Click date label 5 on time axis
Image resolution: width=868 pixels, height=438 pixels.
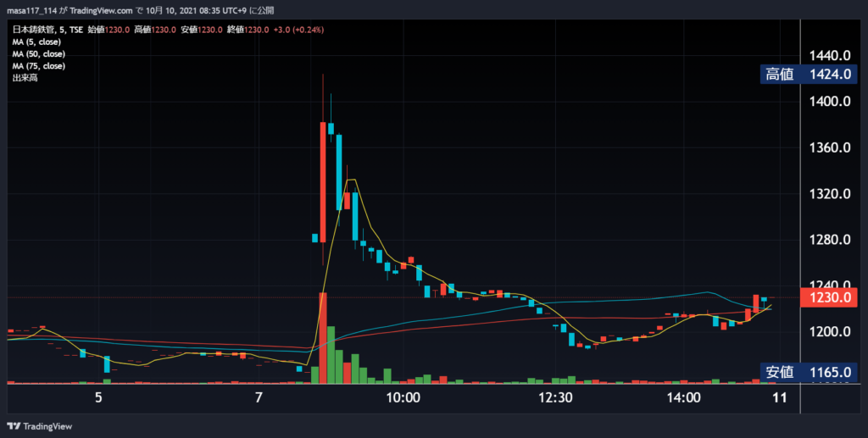(x=98, y=397)
